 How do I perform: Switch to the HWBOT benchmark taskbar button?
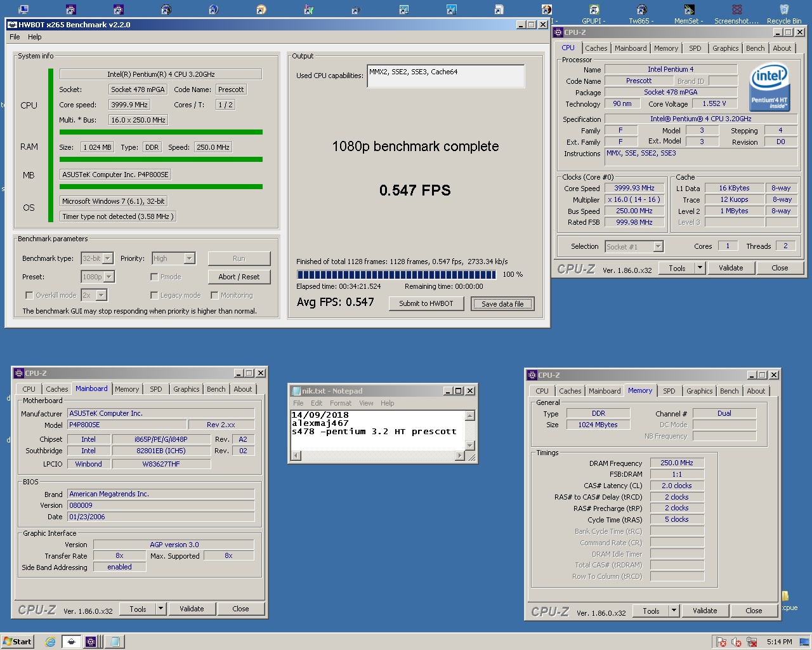click(x=71, y=641)
